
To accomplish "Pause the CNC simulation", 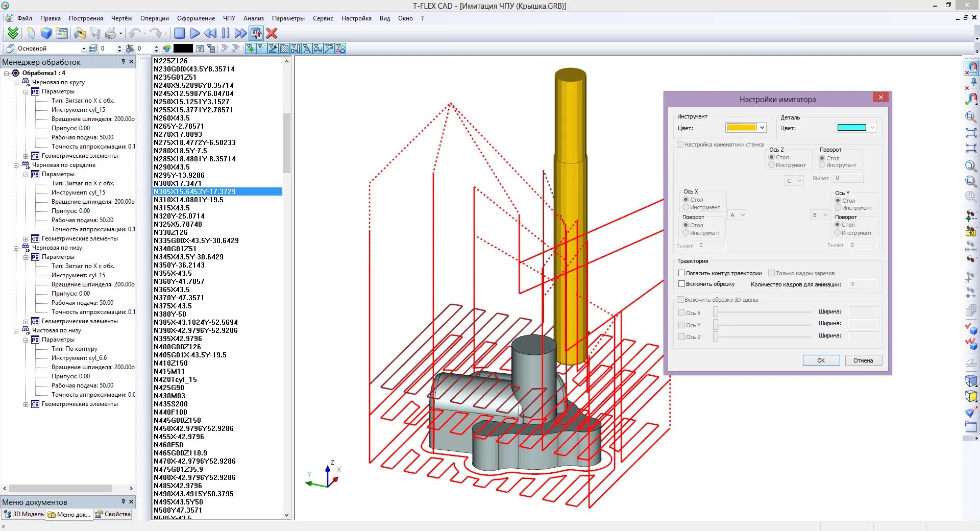I will (225, 33).
